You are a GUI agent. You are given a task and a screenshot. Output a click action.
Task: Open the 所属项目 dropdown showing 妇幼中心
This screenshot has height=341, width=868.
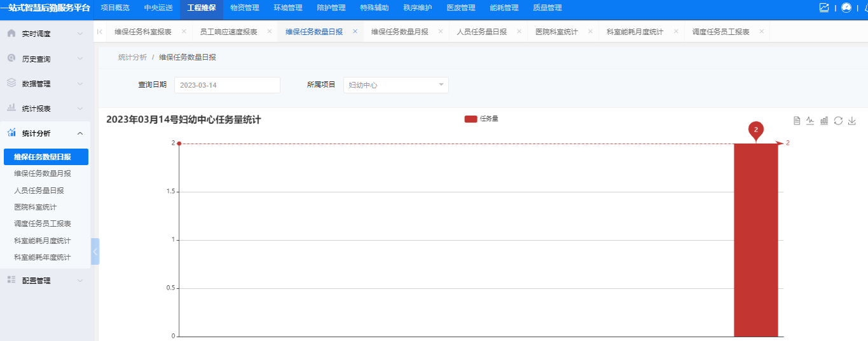(396, 85)
